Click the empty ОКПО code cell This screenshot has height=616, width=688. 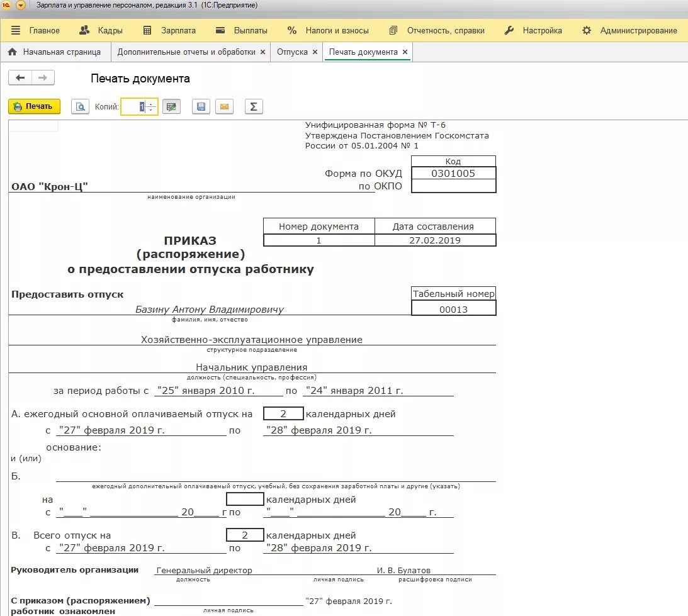[x=453, y=186]
